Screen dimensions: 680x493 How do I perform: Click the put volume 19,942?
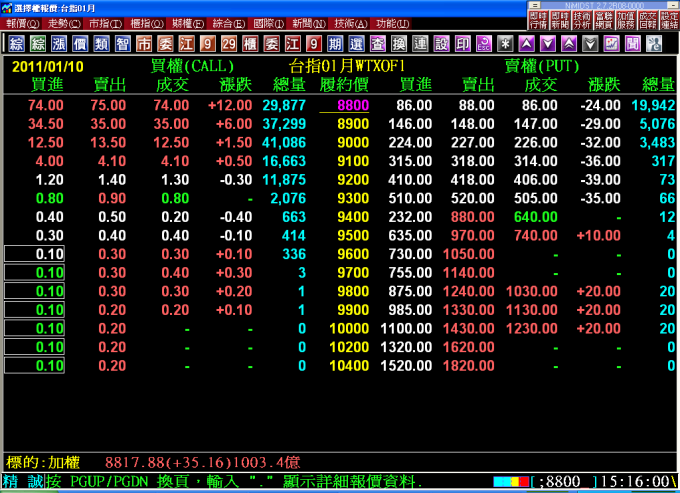[x=653, y=105]
